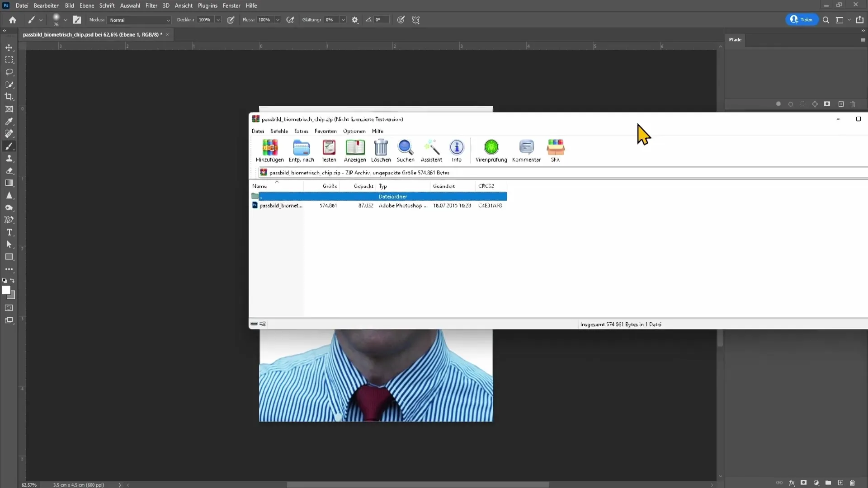Select the Frame tool
The height and width of the screenshot is (488, 868).
[x=9, y=109]
